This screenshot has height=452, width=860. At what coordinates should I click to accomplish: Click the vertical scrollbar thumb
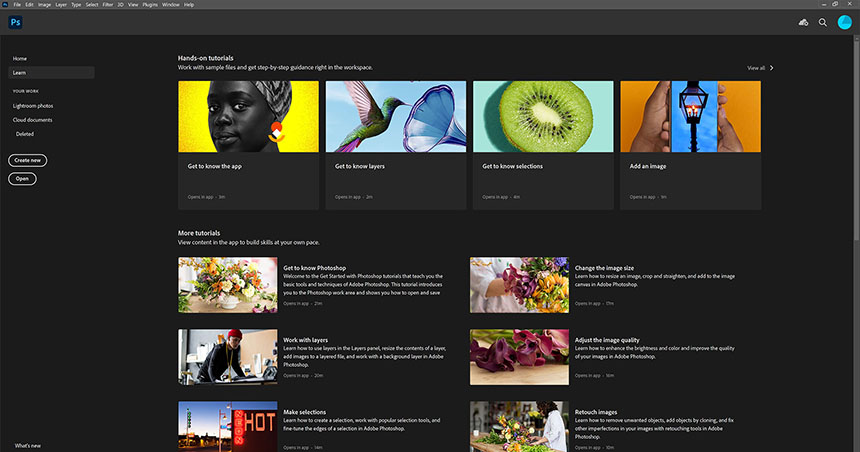[x=856, y=140]
